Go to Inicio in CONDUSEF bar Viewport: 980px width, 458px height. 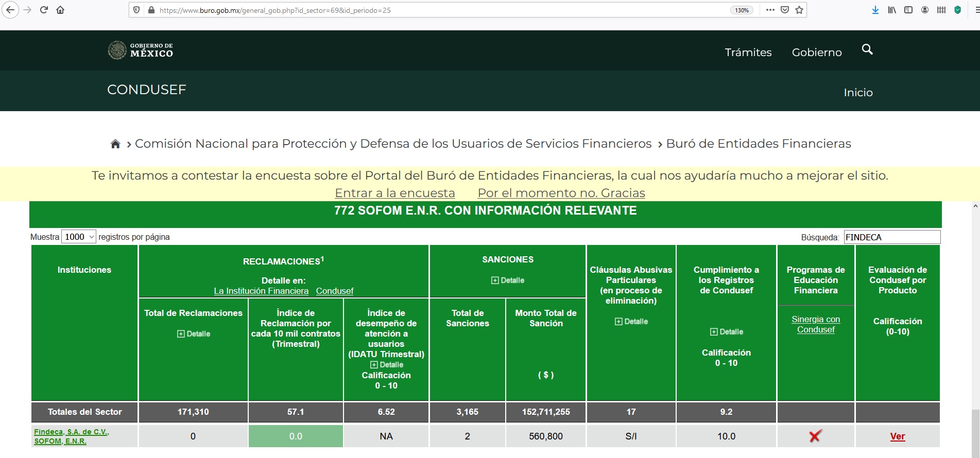(x=858, y=93)
